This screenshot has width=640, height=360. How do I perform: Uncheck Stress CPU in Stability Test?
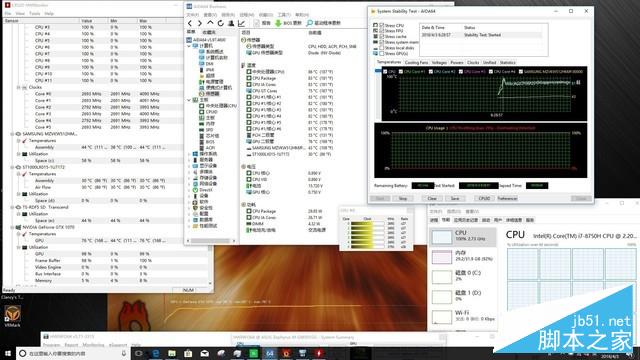coord(382,25)
